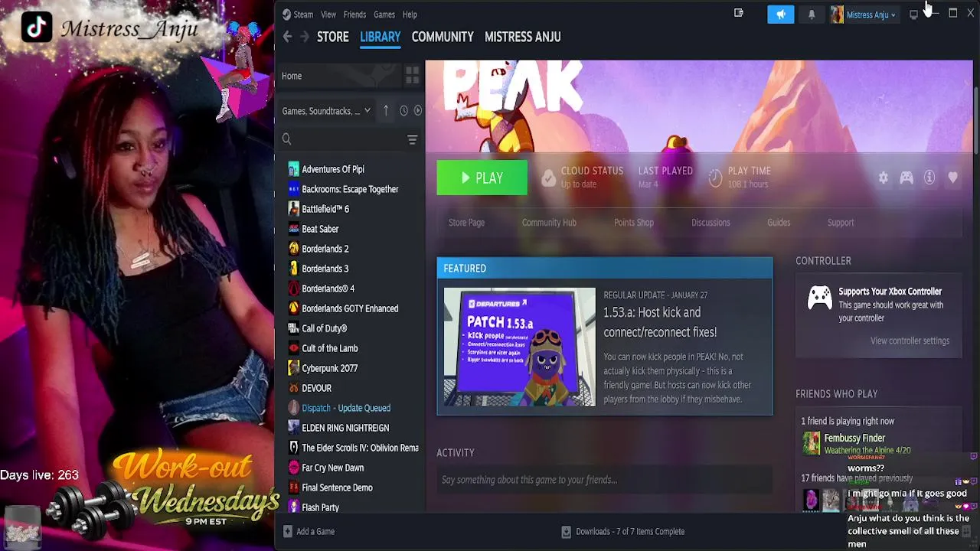Click the Downloads status icon
This screenshot has height=551, width=980.
(566, 531)
